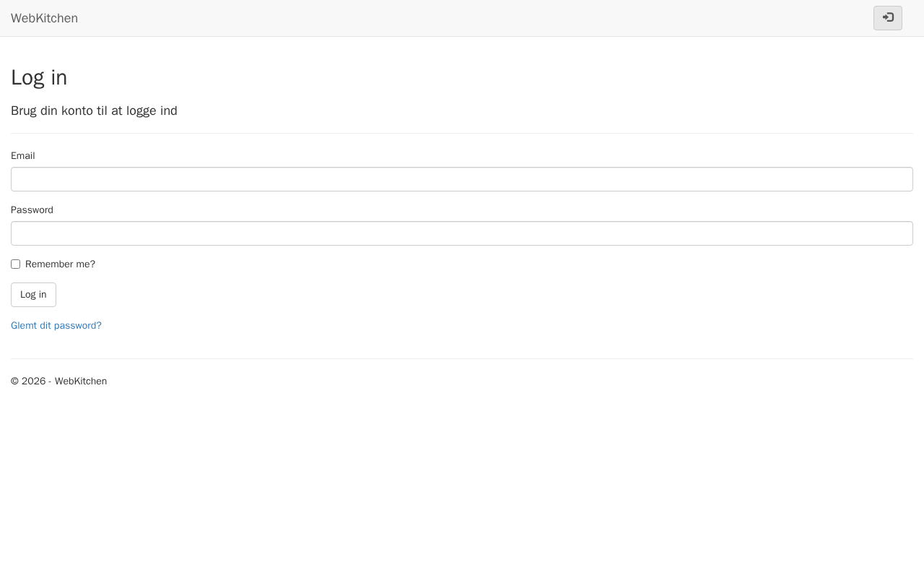Enable the Remember me checkbox
Screen dimensions: 924x578
(15, 264)
